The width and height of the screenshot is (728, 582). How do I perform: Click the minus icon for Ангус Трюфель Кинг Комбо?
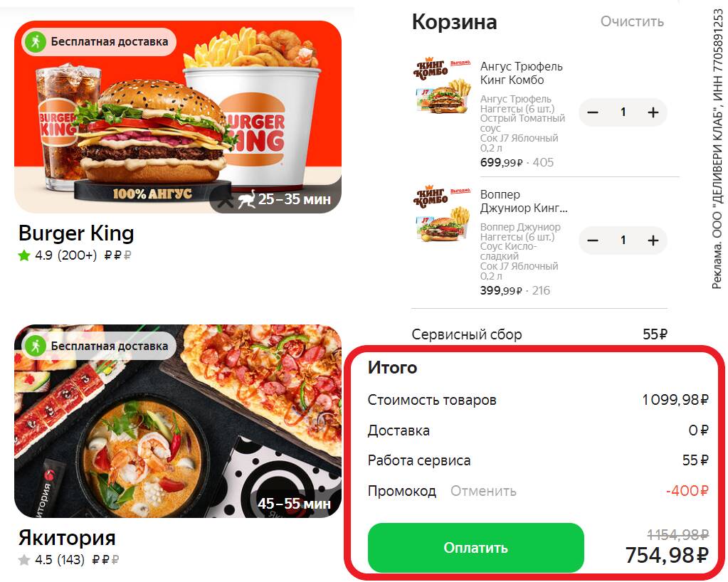pos(592,112)
